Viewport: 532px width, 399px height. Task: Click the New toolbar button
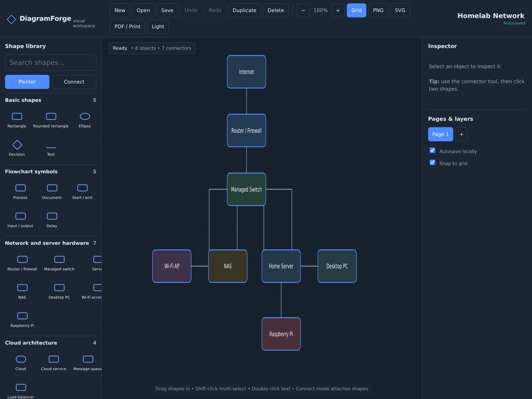[x=120, y=10]
